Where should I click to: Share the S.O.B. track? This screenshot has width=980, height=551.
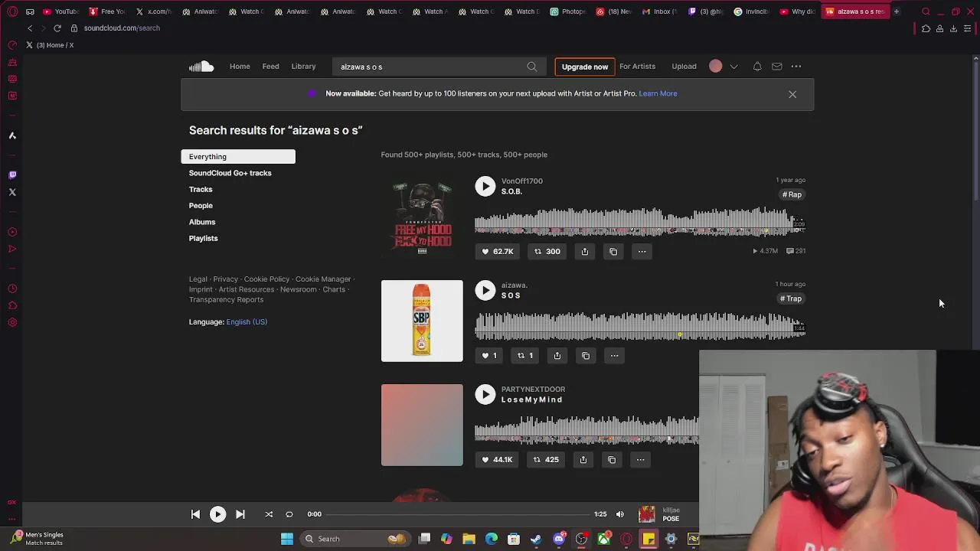pos(584,251)
